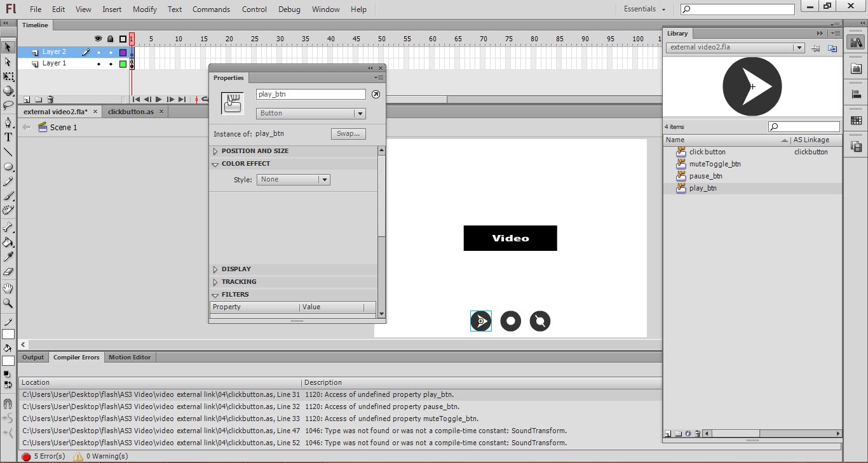
Task: Open the Library panel icon in dock
Action: click(856, 43)
